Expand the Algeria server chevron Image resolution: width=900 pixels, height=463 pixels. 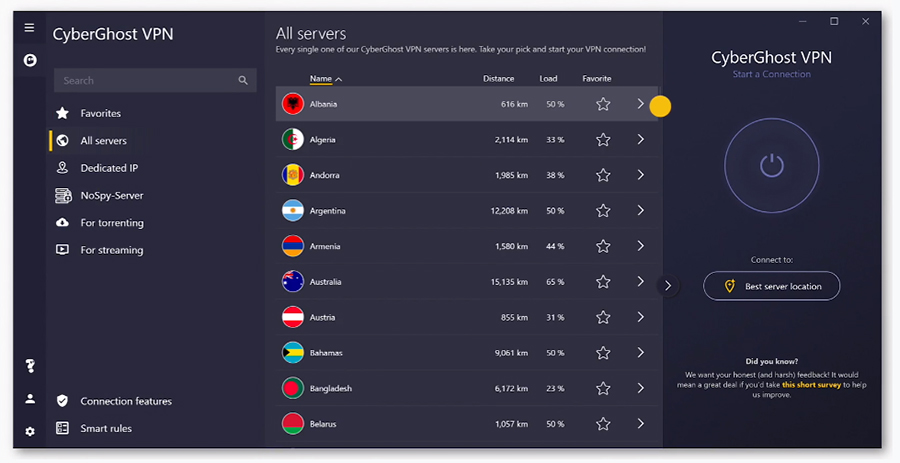(x=641, y=139)
